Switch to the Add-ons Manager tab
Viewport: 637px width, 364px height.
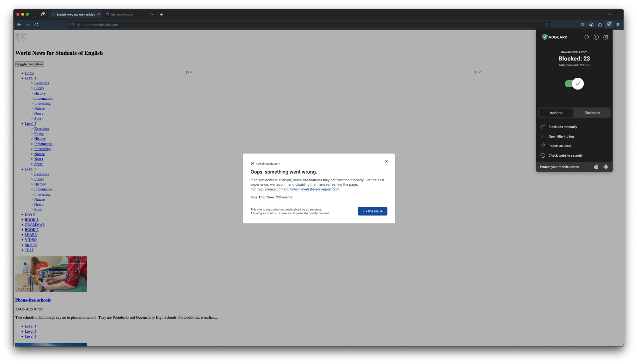(x=122, y=14)
